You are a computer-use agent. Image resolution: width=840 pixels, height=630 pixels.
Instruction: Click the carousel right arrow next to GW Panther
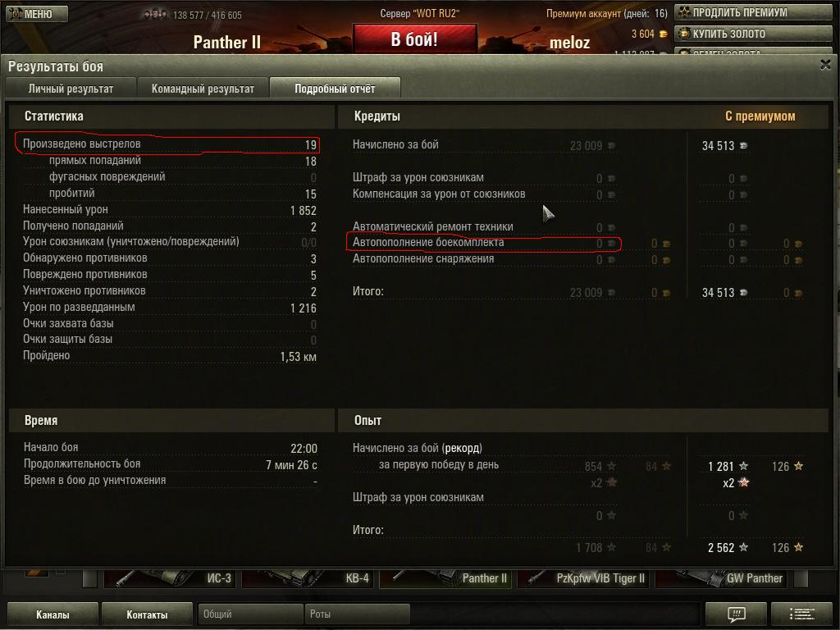(x=801, y=578)
